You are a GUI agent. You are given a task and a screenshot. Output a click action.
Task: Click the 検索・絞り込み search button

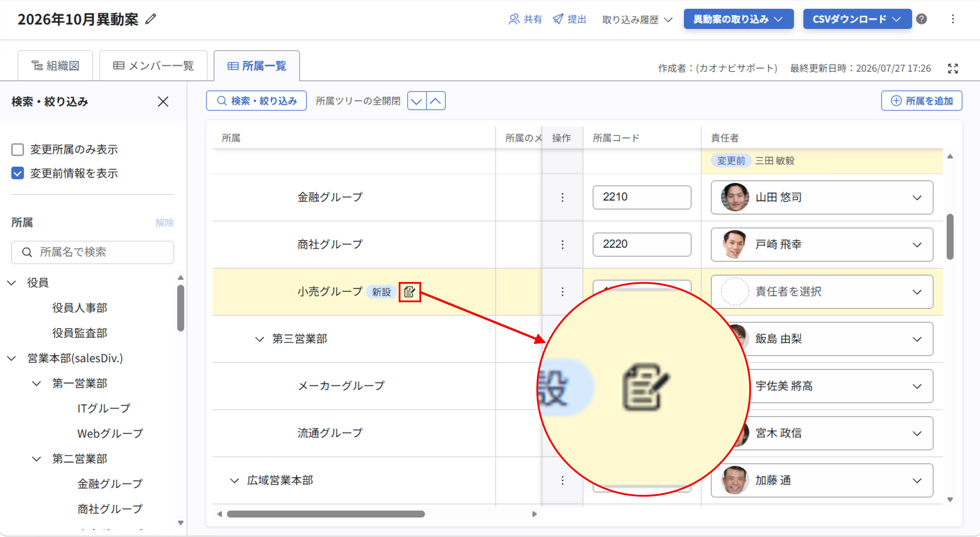click(256, 101)
